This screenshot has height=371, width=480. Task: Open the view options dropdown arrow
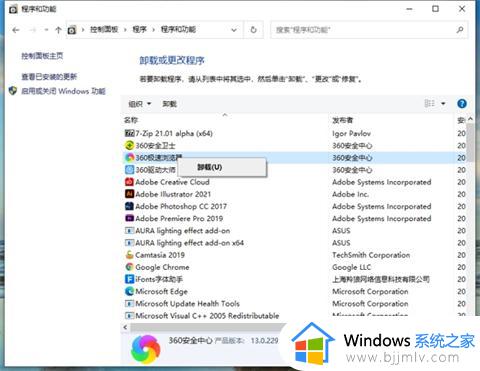click(x=443, y=103)
